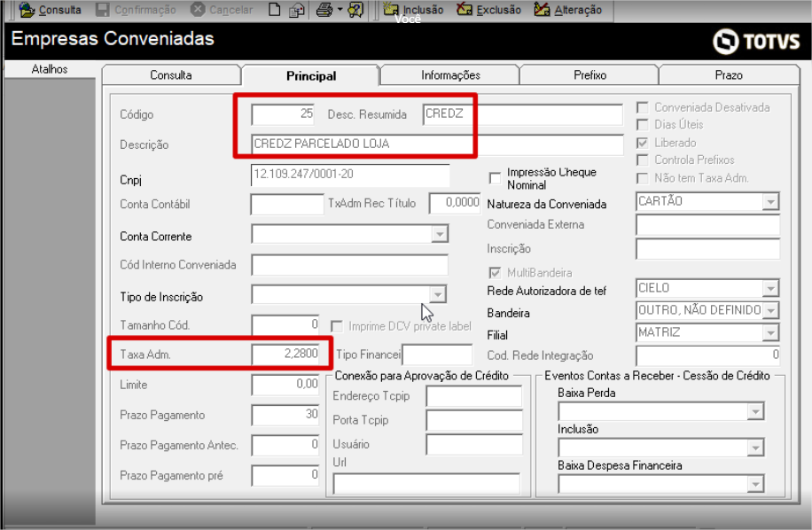Click the Tipo Financeiro field
The image size is (812, 530).
(x=438, y=355)
